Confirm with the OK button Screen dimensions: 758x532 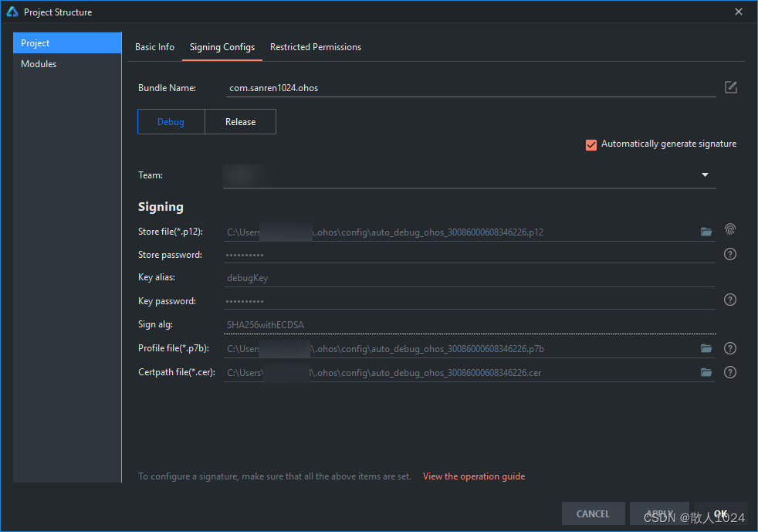coord(721,513)
